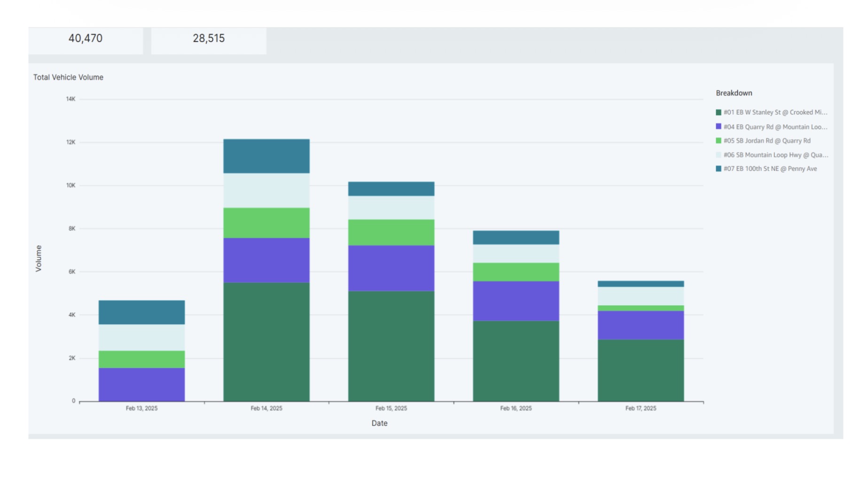This screenshot has width=868, height=493.
Task: Click the Volume y-axis title
Action: tap(39, 258)
